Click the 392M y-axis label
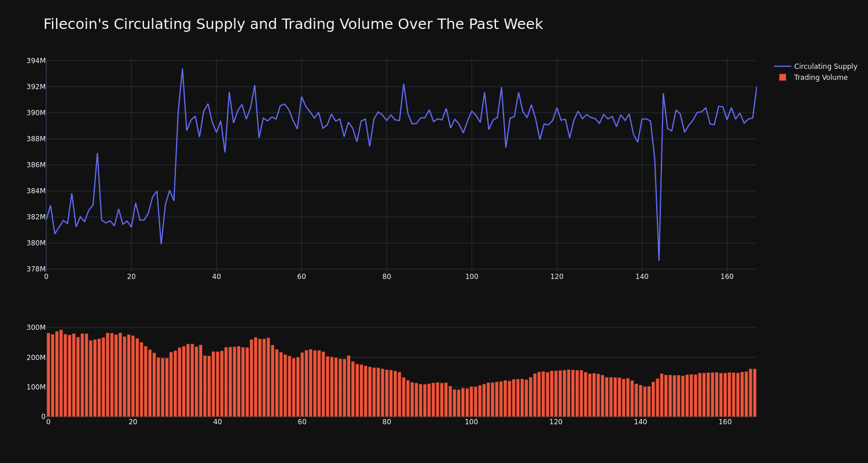 [36, 87]
